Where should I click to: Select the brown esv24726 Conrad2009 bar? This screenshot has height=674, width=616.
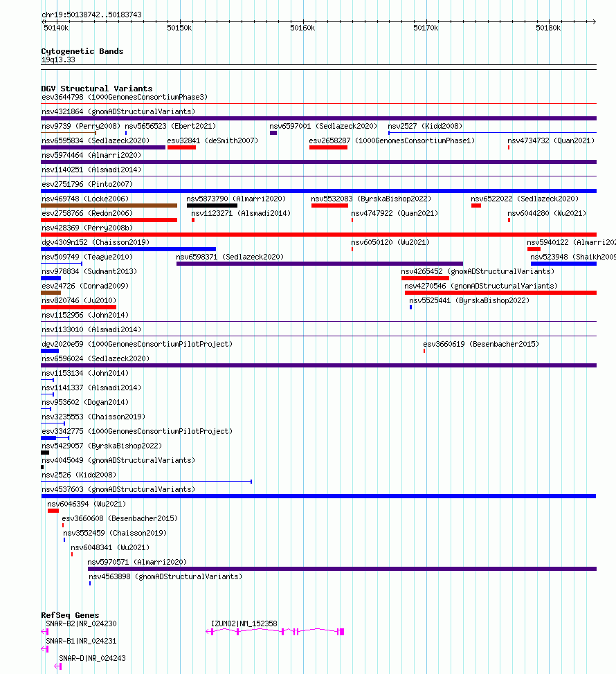(x=51, y=293)
